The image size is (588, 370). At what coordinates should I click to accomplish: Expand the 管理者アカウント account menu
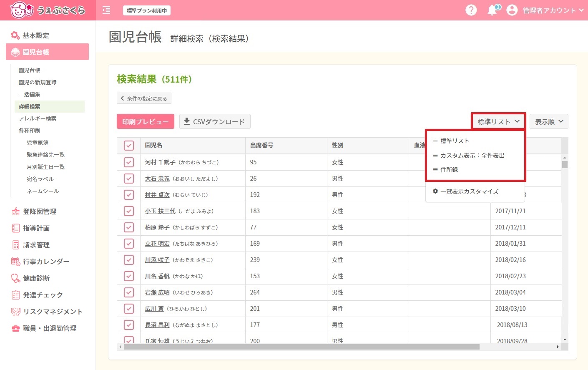[x=553, y=10]
